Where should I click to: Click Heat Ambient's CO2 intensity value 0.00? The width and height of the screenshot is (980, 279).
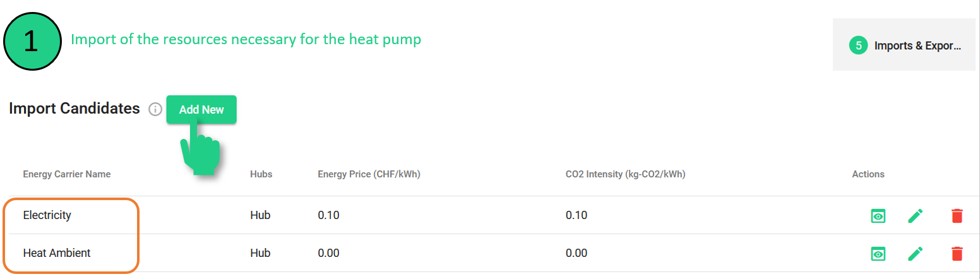pyautogui.click(x=577, y=253)
